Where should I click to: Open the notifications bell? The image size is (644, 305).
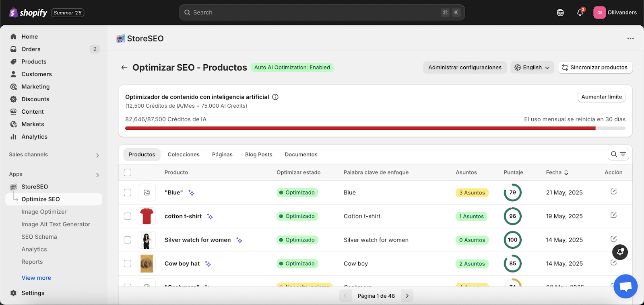pos(580,12)
